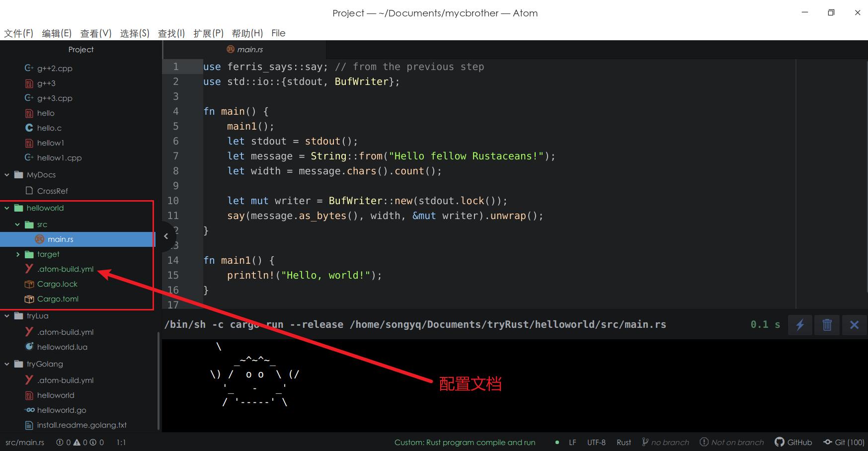Click the build command text in output header
Image resolution: width=868 pixels, height=451 pixels.
point(415,324)
